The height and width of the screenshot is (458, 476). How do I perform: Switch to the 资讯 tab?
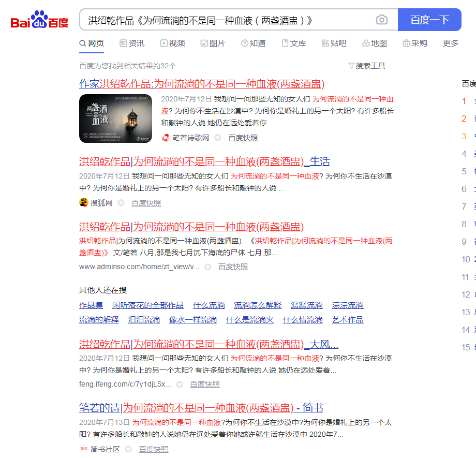[132, 43]
